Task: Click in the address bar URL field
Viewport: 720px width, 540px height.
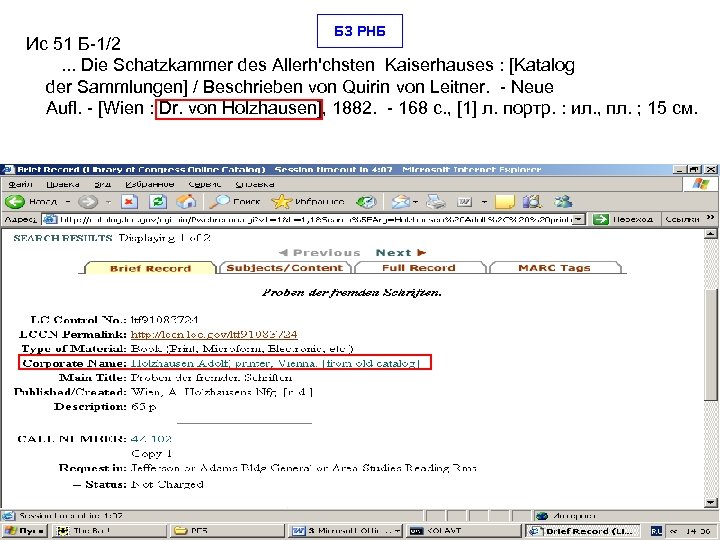Action: click(315, 219)
